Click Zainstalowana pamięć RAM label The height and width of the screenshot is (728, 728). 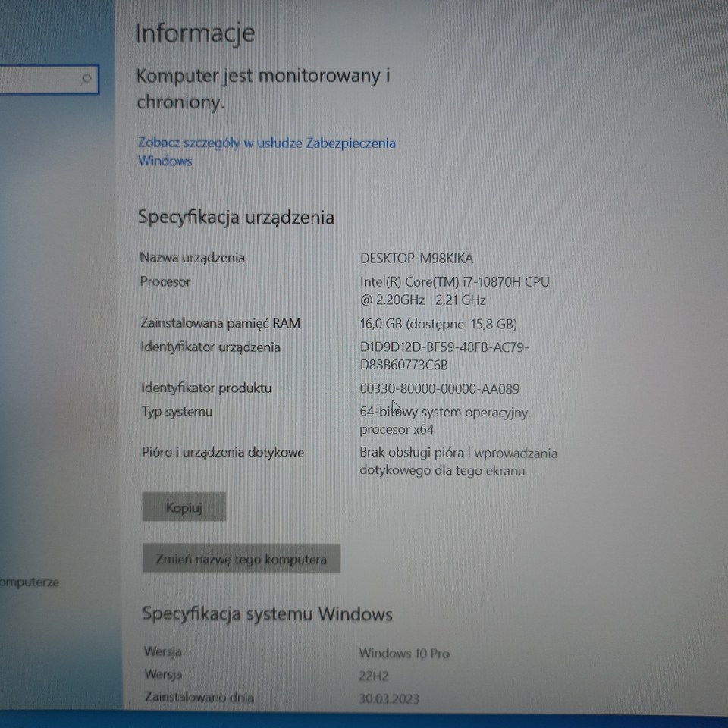pyautogui.click(x=220, y=323)
